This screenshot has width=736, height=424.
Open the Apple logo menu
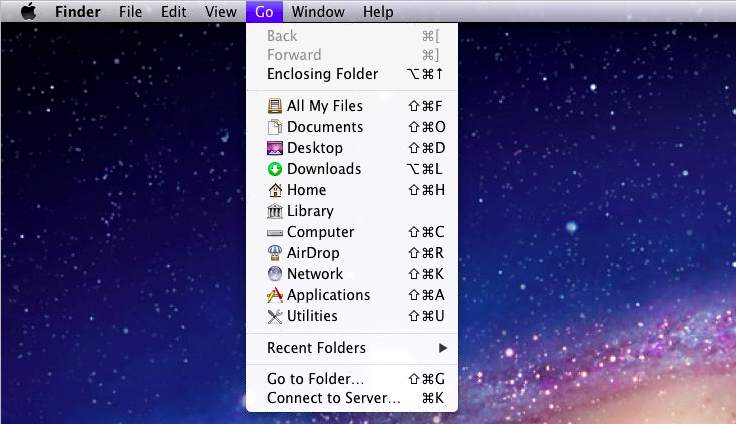point(29,11)
